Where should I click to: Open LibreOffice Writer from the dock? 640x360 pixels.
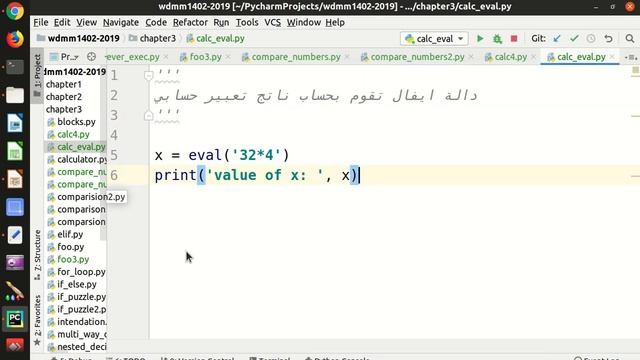coord(15,123)
